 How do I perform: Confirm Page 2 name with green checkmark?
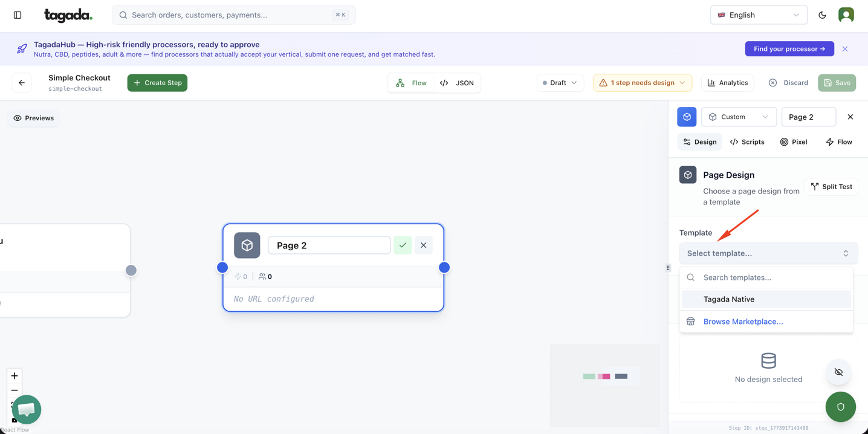point(403,245)
